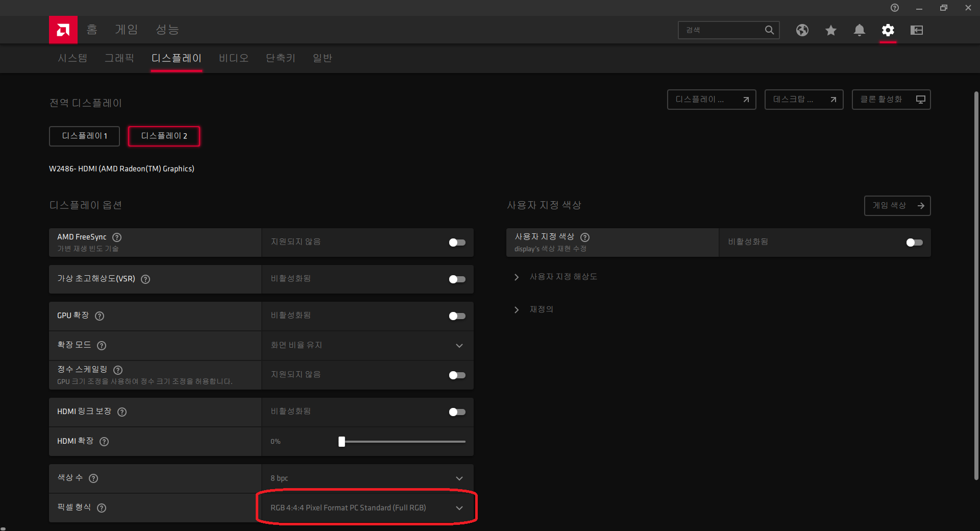Toggle 정수 스케일링 switch
Viewport: 980px width, 531px height.
[457, 375]
